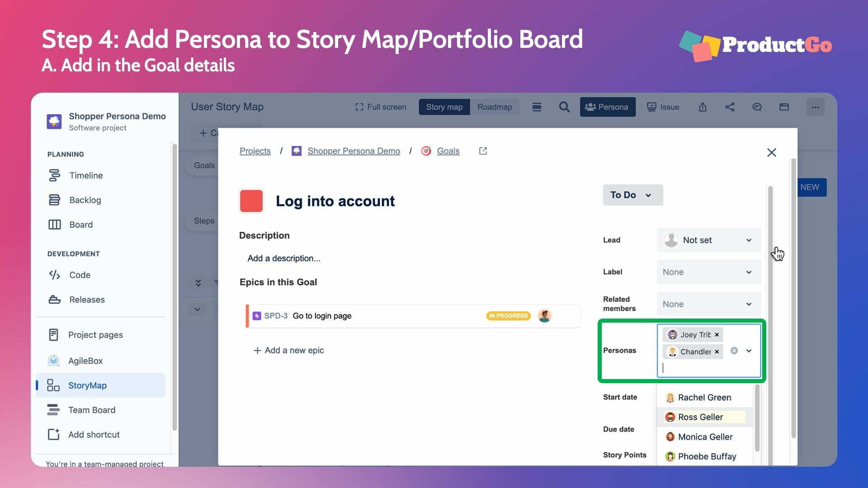This screenshot has height=488, width=868.
Task: Click Log into account title
Action: (335, 201)
